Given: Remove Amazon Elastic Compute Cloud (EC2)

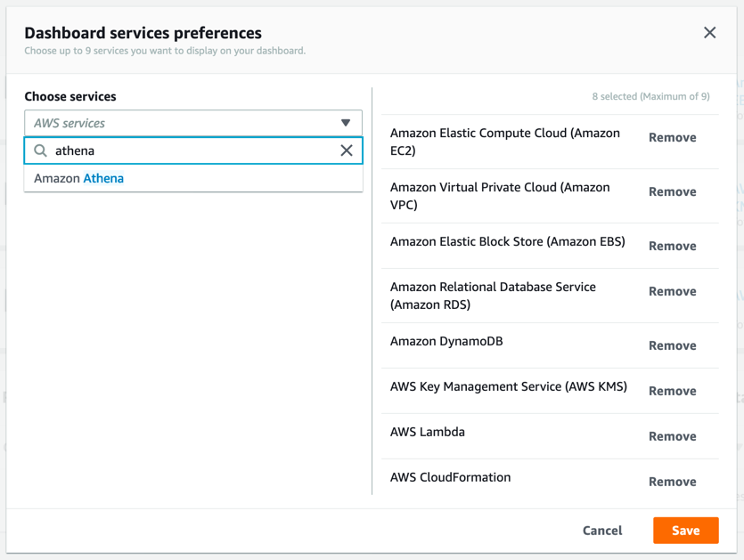Looking at the screenshot, I should [x=673, y=137].
